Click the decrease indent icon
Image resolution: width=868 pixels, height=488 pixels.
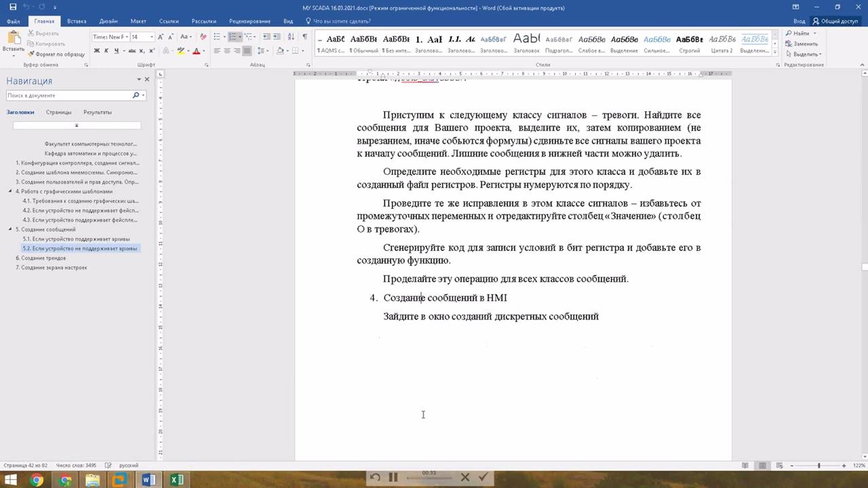[267, 37]
